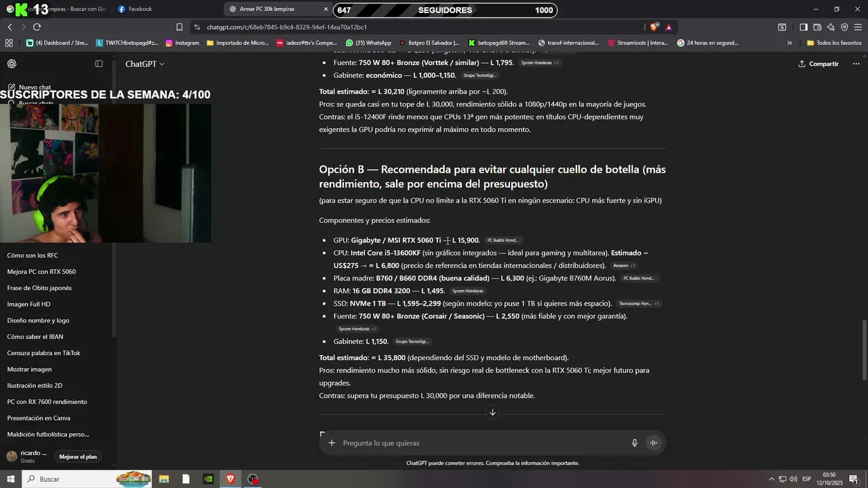Jump to bottom with the down-arrow button

pos(492,412)
